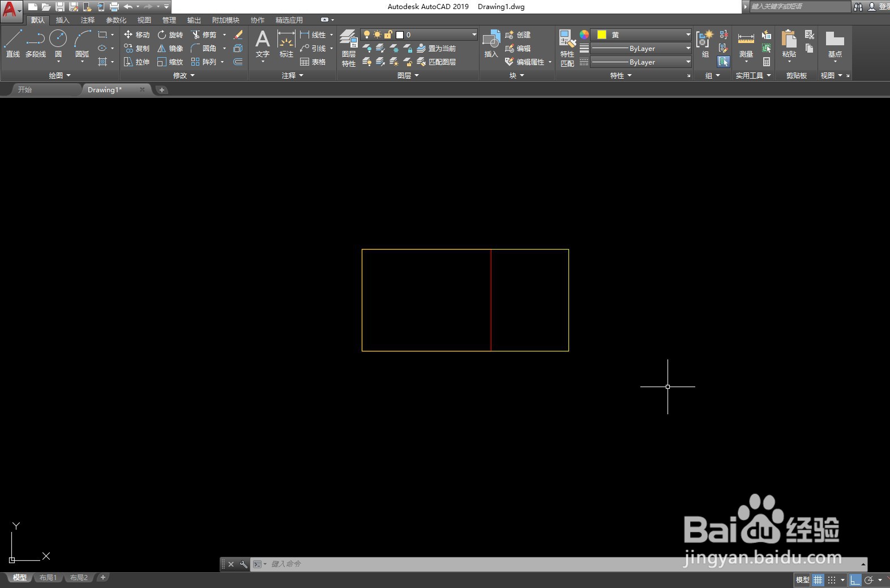Select the 标注 dimension tool
The image size is (890, 588).
(286, 44)
